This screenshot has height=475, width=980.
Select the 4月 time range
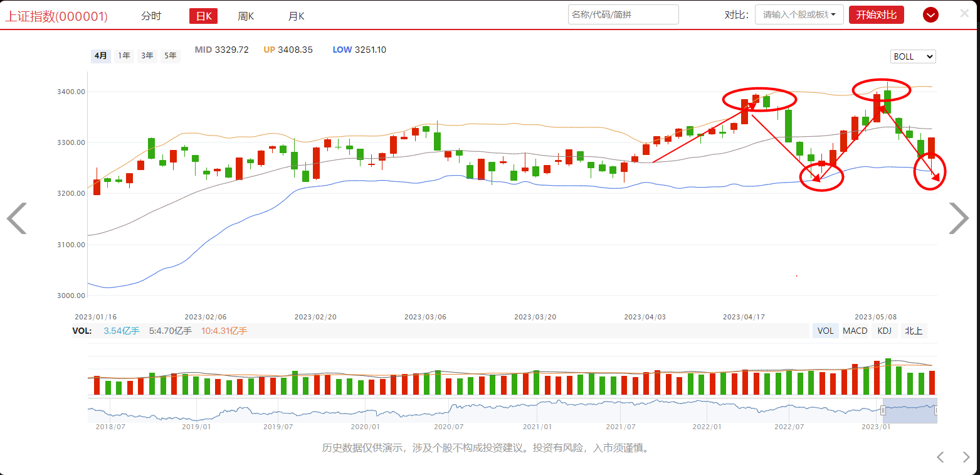point(101,56)
